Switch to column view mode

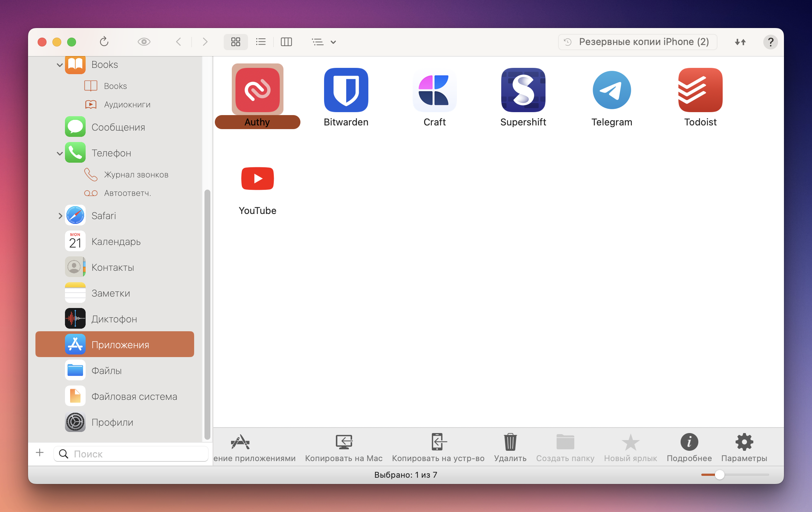coord(286,42)
